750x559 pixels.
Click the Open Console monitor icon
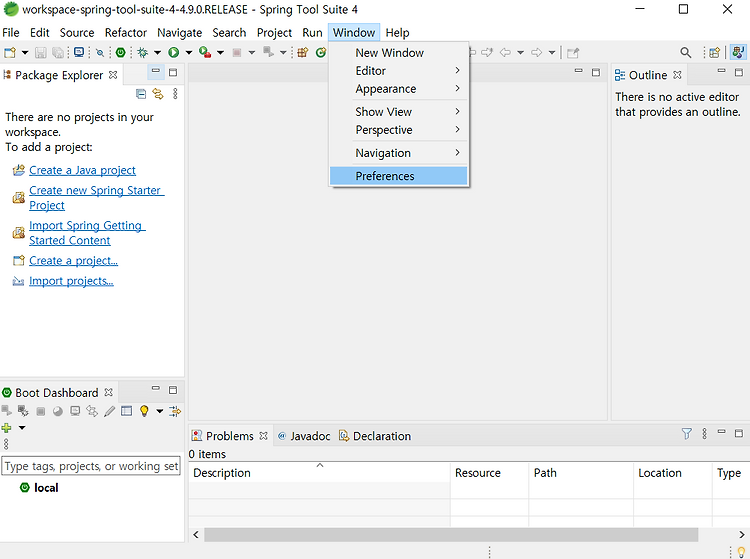[x=79, y=53]
